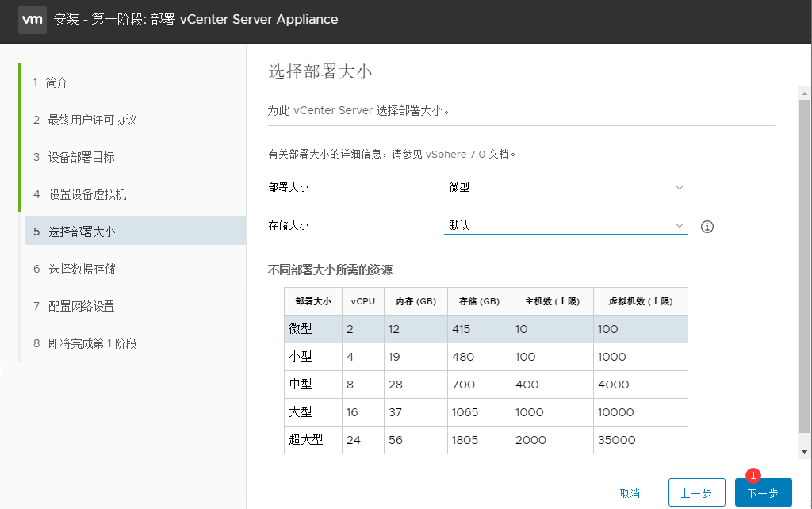812x509 pixels.
Task: Go back to step 4 设置设备虚拟机
Action: (x=86, y=194)
